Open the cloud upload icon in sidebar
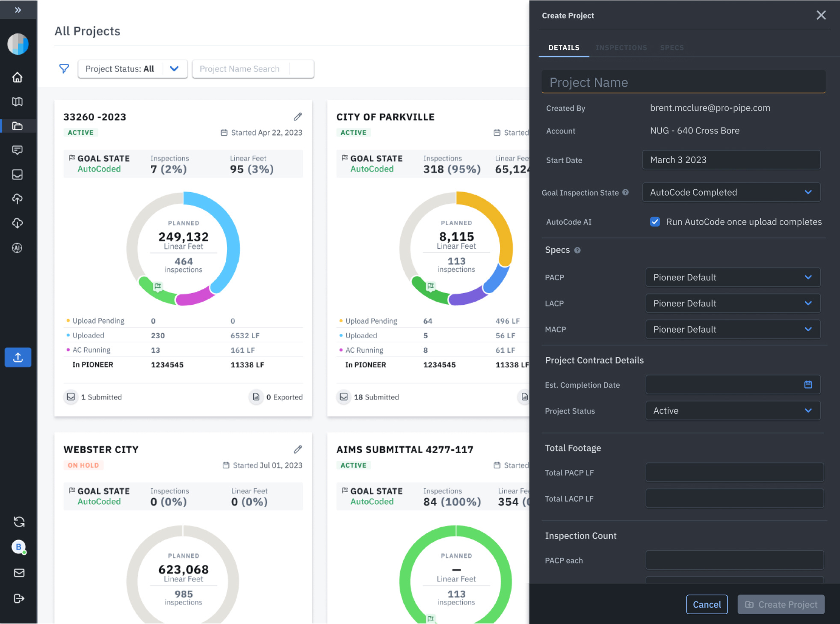 point(17,199)
